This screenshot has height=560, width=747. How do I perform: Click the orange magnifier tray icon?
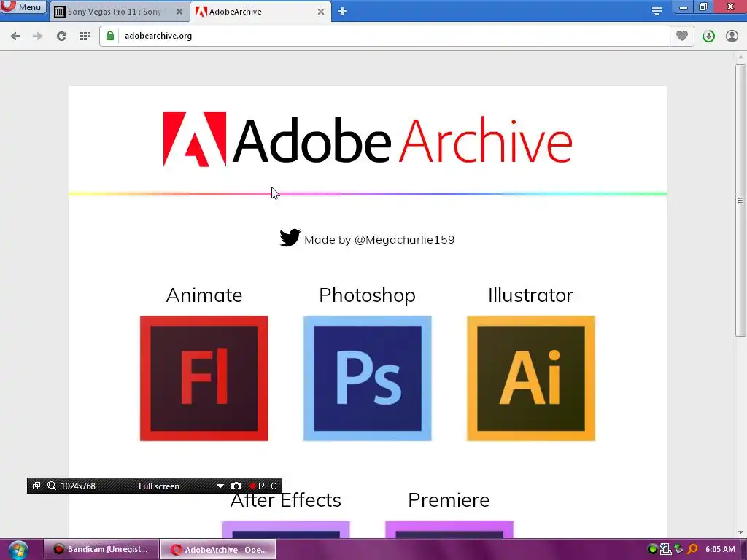coord(692,549)
